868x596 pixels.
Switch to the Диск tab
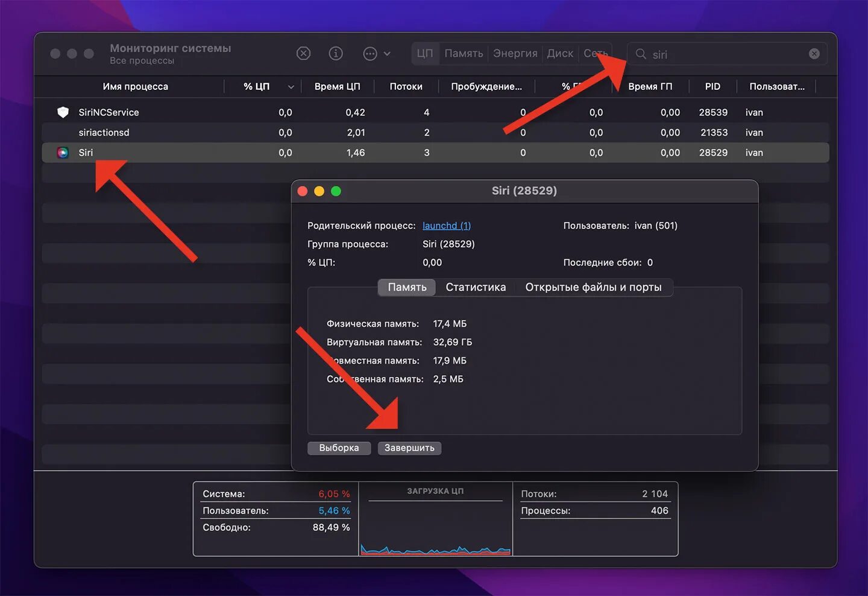[x=560, y=54]
